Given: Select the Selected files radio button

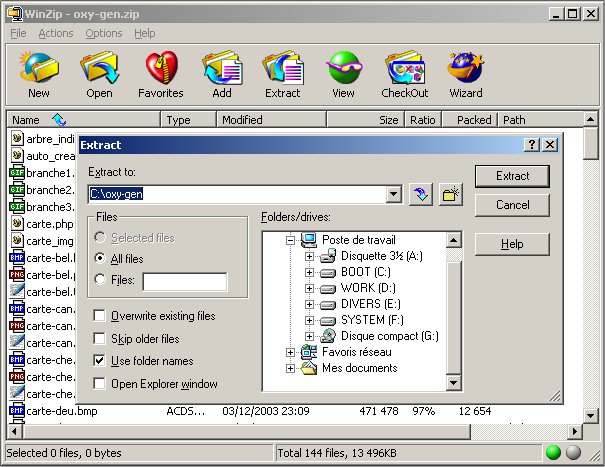Looking at the screenshot, I should 100,237.
